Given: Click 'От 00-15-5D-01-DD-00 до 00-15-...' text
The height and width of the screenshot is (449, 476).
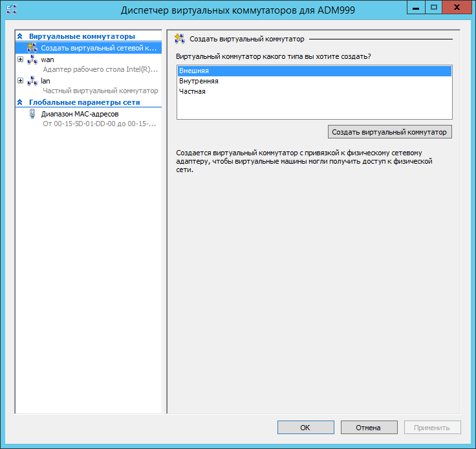Looking at the screenshot, I should click(99, 124).
